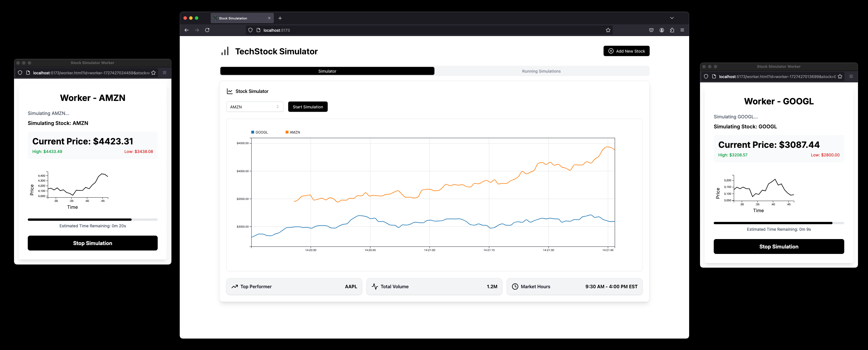Screen dimensions: 868x350
Task: Click shield icon in AMZN worker window
Action: (x=20, y=73)
